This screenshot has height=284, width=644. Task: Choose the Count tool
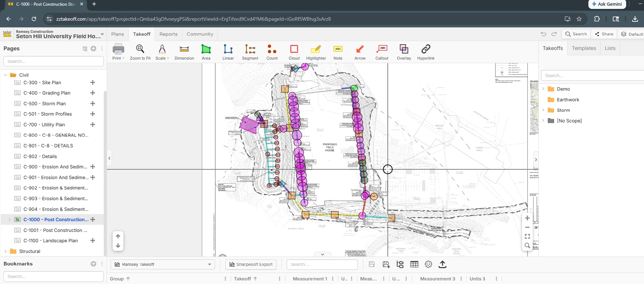pos(272,52)
